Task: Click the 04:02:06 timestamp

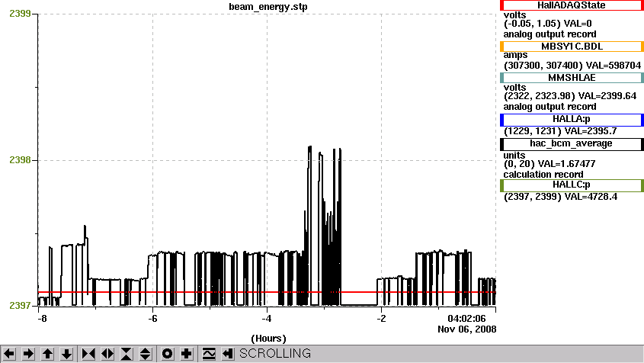Action: tap(466, 319)
